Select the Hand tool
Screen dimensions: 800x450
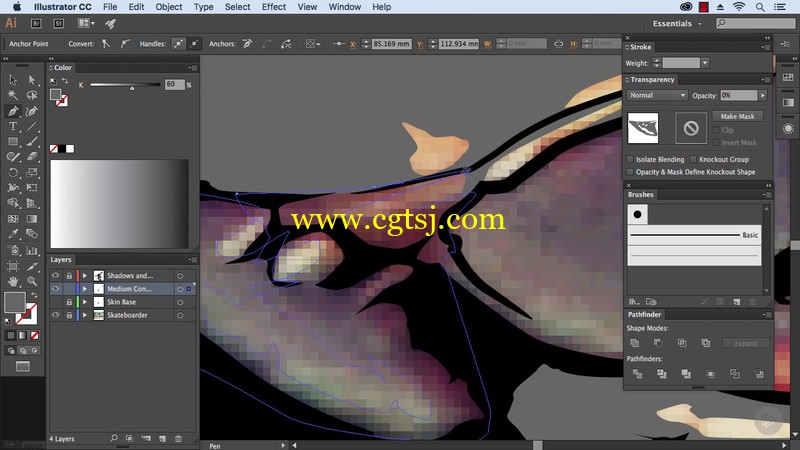pos(13,281)
